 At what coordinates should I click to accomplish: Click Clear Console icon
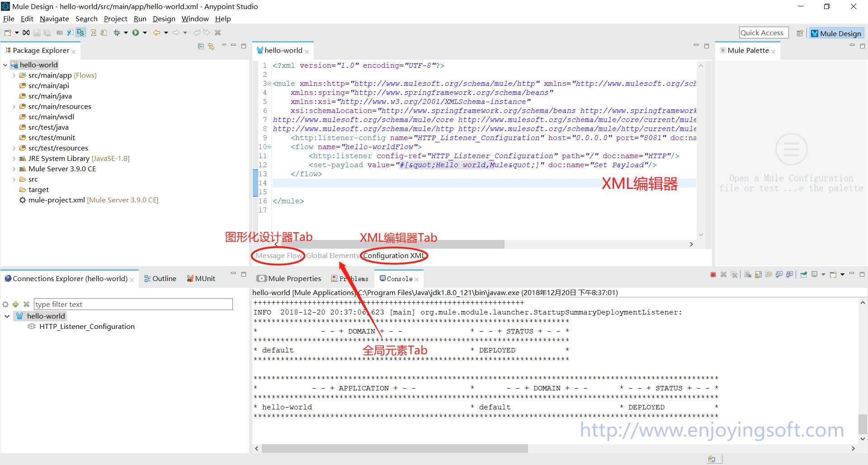click(748, 274)
